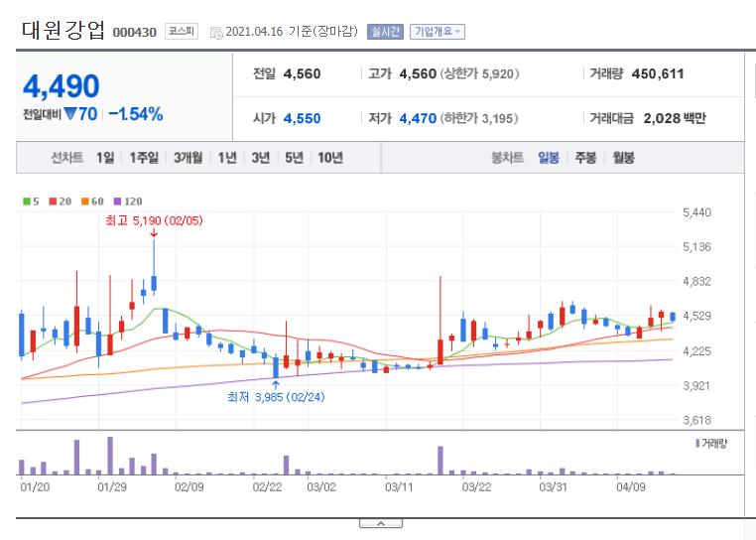Click the 최저 3,985 (02/24) marker

276,397
